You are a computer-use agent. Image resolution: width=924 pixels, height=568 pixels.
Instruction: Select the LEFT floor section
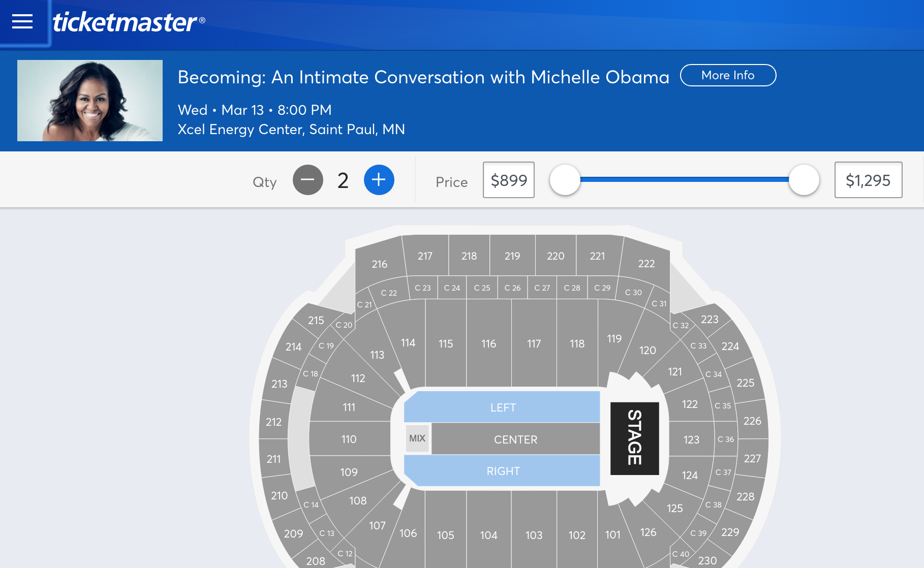pyautogui.click(x=502, y=407)
